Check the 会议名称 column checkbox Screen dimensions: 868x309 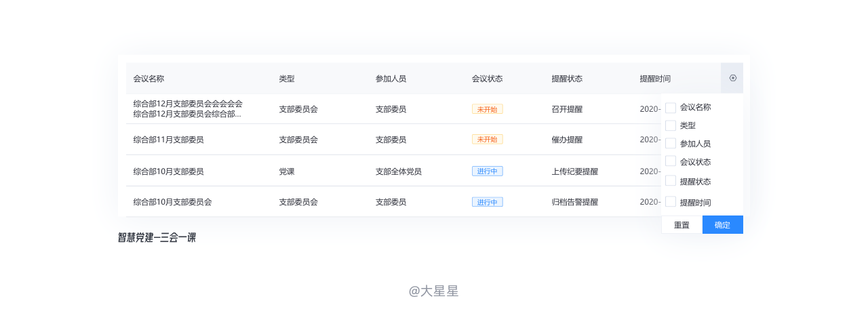[671, 108]
